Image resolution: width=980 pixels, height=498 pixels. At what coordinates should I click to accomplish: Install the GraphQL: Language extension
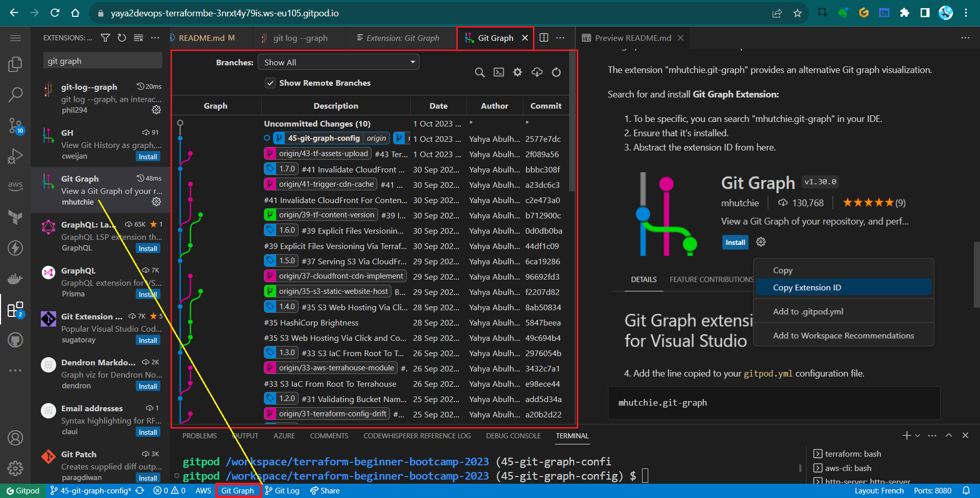coord(148,248)
